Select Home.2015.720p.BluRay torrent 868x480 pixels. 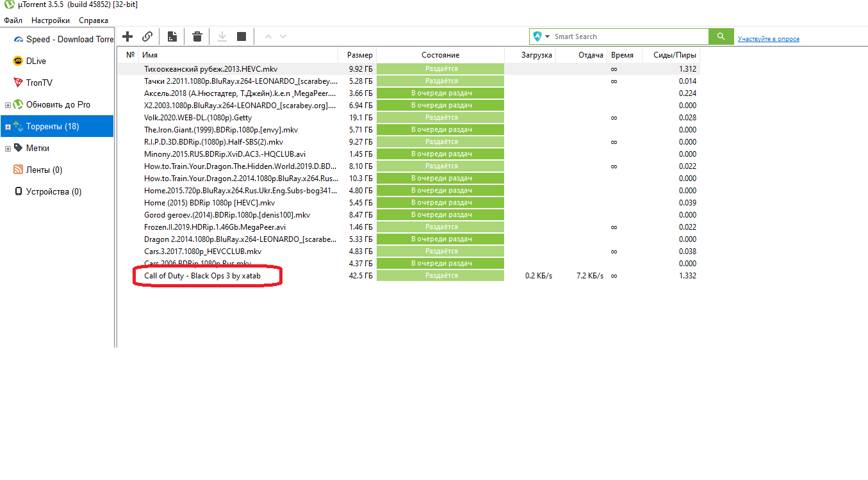pyautogui.click(x=241, y=190)
